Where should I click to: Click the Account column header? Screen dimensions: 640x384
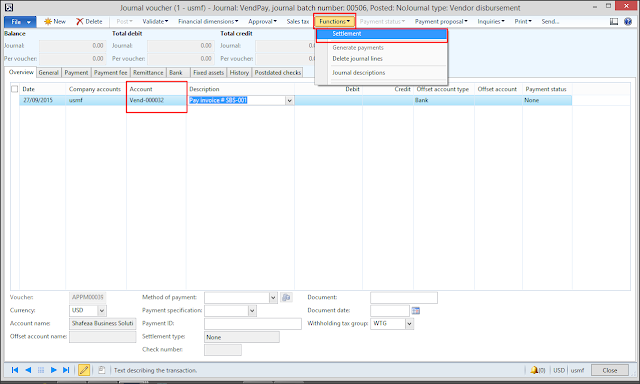pyautogui.click(x=157, y=89)
